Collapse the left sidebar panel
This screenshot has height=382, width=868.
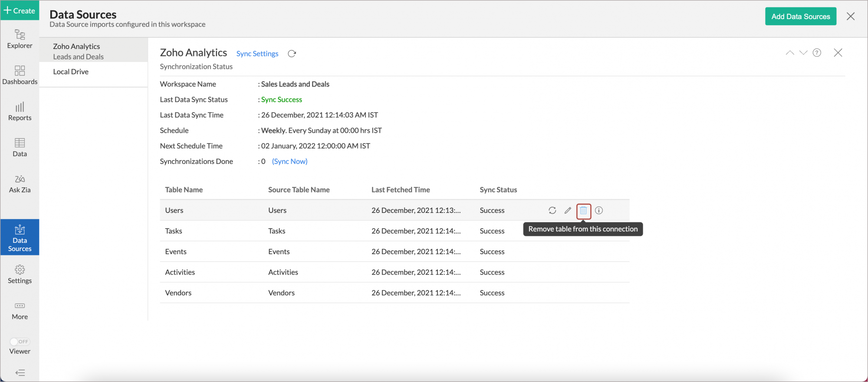pyautogui.click(x=20, y=372)
